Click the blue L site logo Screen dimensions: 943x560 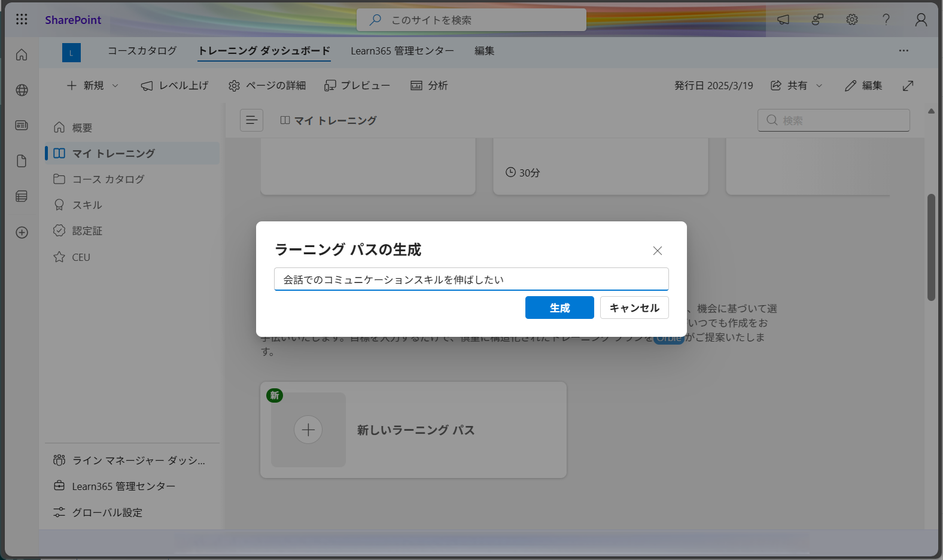click(71, 53)
